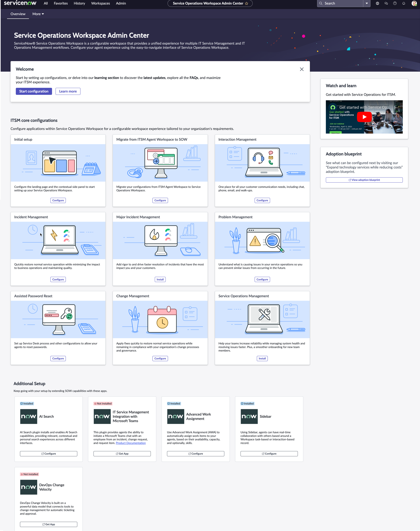The image size is (420, 531).
Task: Install Service Operations Management
Action: click(x=262, y=358)
